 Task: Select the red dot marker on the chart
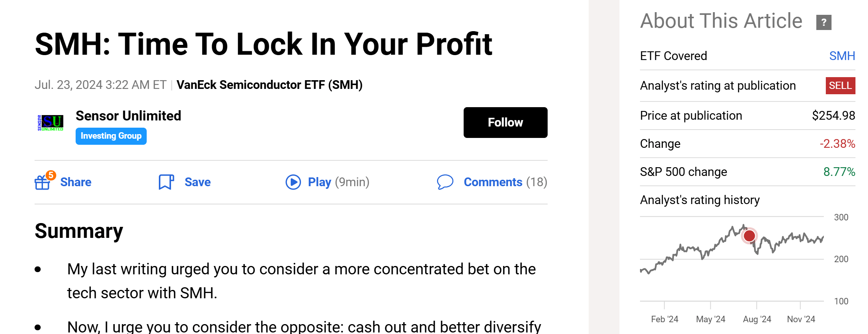tap(749, 236)
